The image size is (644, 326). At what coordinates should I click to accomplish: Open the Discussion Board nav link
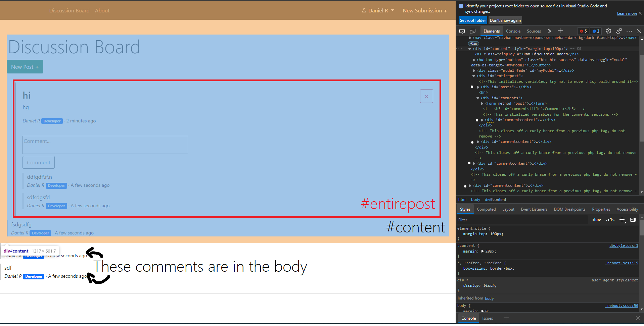click(x=70, y=11)
